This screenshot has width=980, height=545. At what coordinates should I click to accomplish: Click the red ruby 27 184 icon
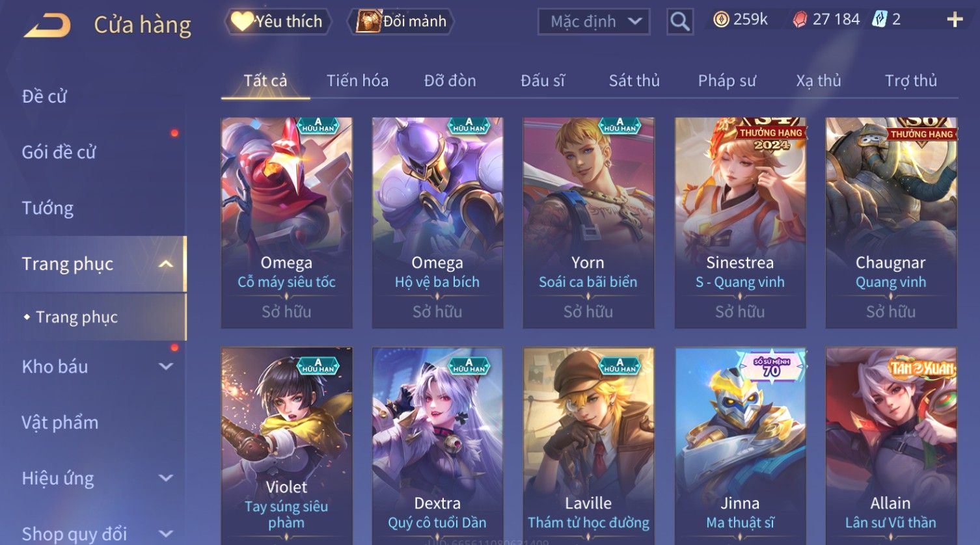[x=800, y=20]
